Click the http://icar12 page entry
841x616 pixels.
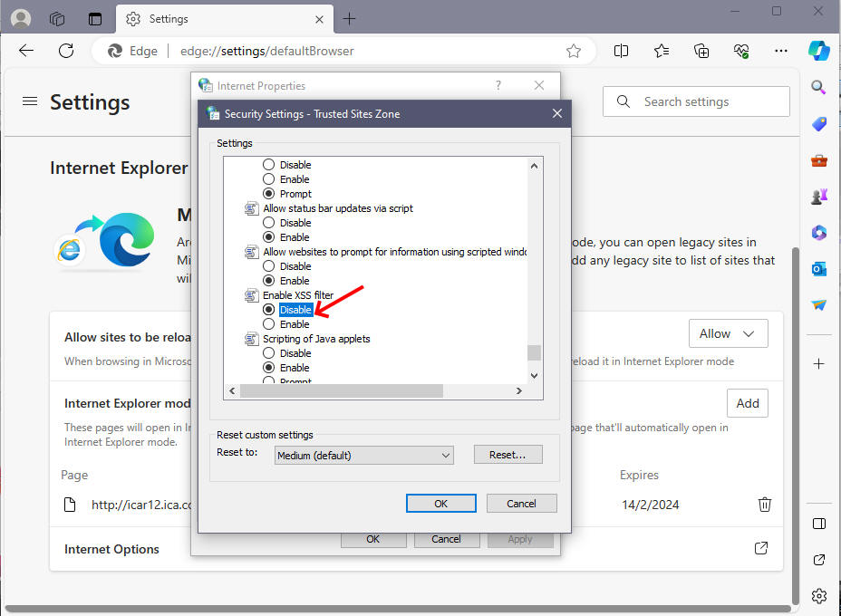[x=141, y=505]
